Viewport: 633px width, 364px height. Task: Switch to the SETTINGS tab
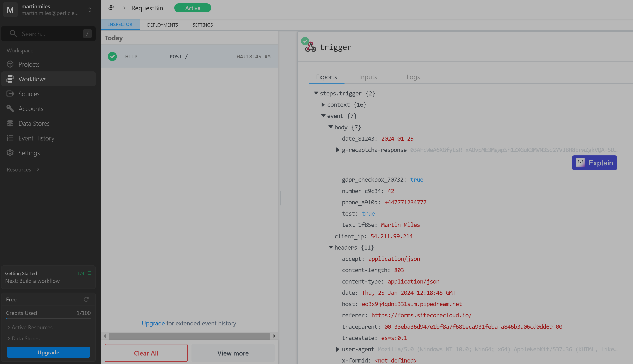(203, 25)
